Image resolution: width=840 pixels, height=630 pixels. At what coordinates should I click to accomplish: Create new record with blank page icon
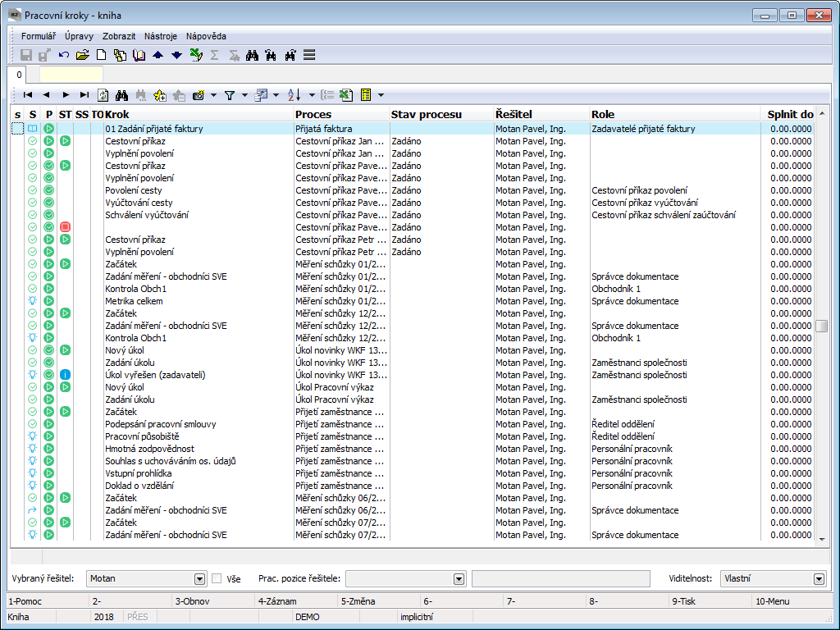102,55
